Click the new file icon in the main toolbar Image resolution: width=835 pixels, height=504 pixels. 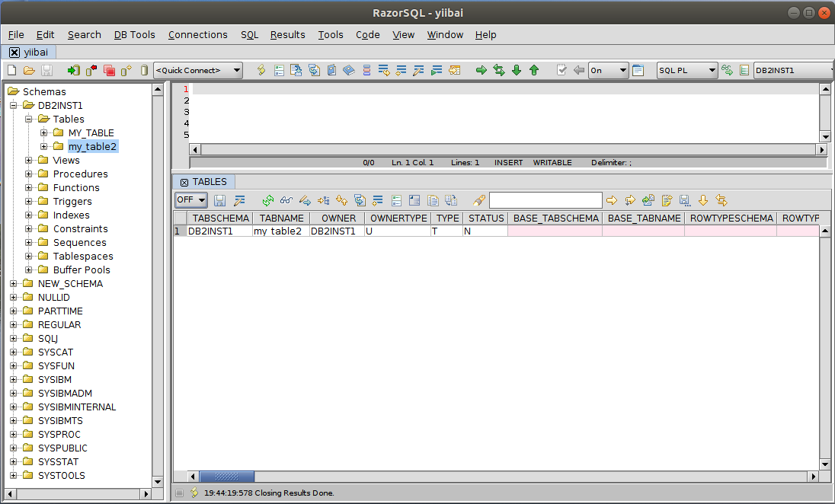pyautogui.click(x=11, y=70)
